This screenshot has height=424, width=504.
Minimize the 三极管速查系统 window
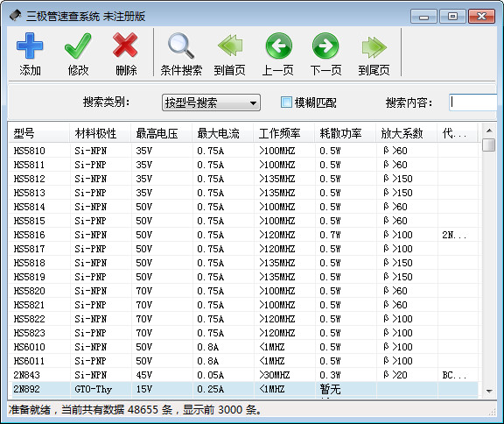coord(423,16)
